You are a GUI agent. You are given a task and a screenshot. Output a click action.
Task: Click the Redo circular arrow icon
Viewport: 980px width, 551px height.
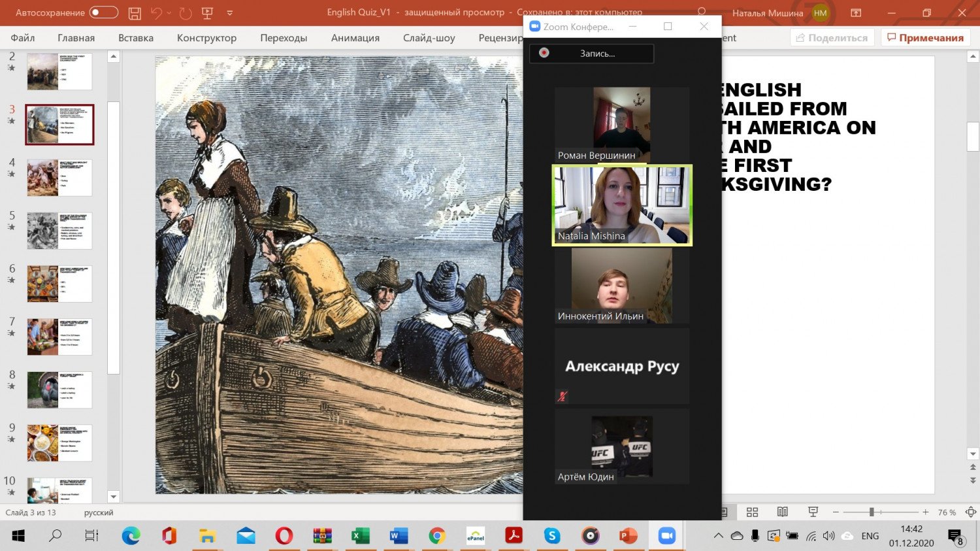click(186, 12)
